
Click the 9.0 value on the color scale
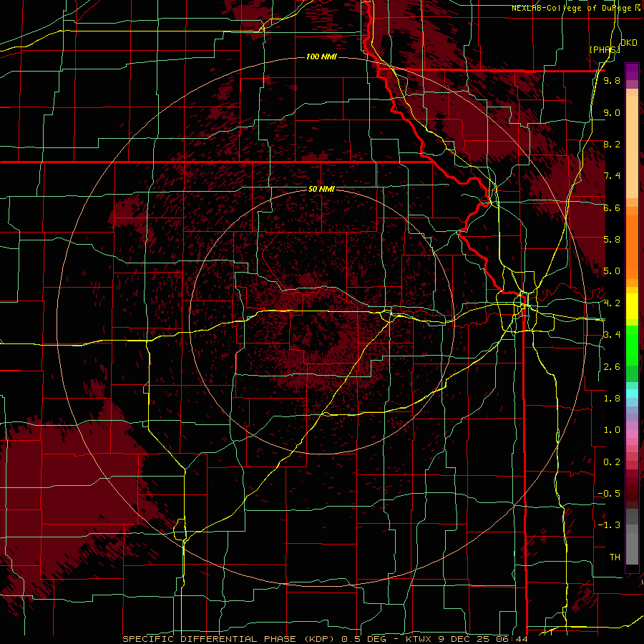(612, 112)
